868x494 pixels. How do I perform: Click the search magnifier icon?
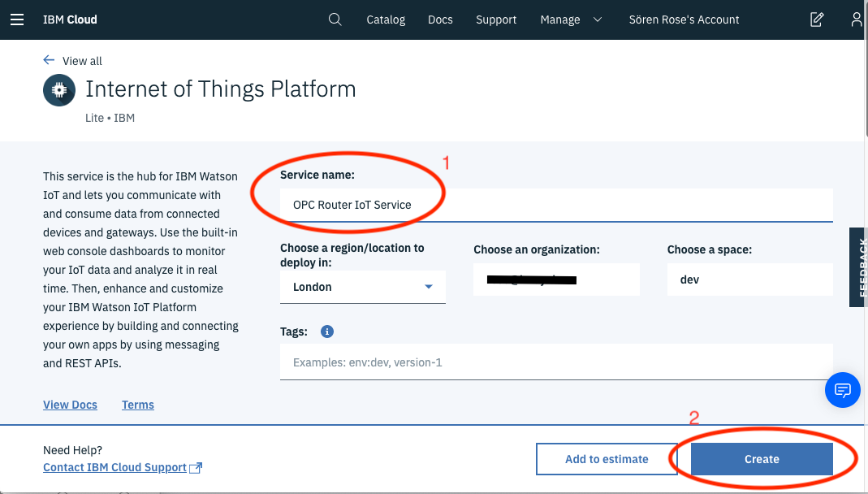click(x=335, y=19)
